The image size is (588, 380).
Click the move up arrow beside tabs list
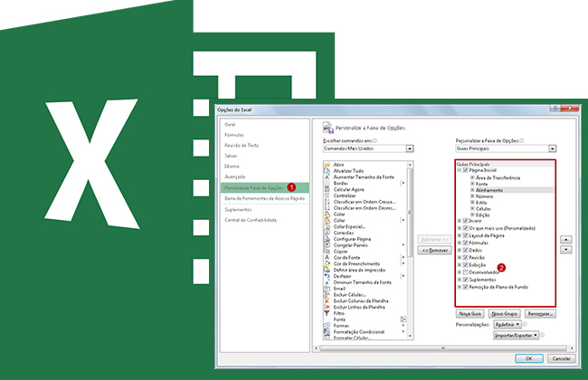click(x=566, y=240)
